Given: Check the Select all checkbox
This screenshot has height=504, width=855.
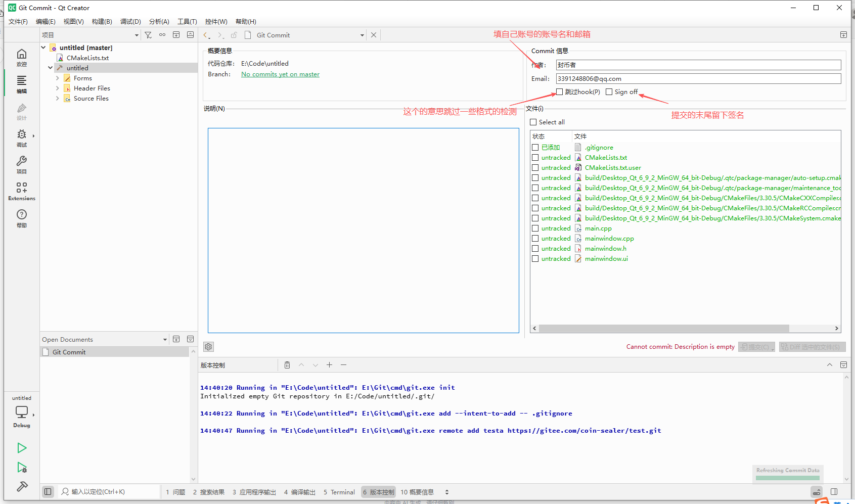Looking at the screenshot, I should 533,122.
